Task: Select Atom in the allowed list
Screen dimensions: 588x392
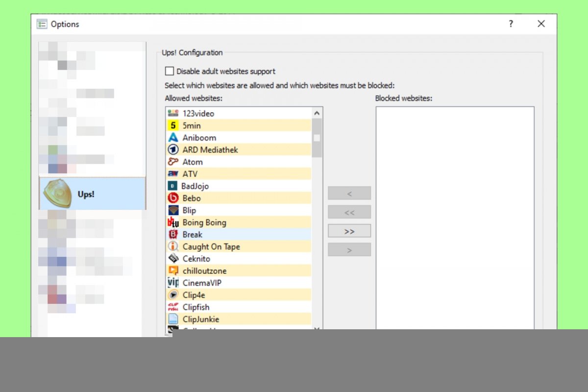Action: tap(239, 162)
